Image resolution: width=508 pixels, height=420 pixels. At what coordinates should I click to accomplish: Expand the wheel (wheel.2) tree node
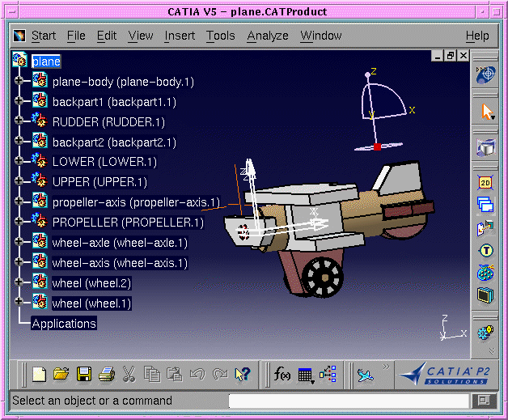pyautogui.click(x=19, y=283)
